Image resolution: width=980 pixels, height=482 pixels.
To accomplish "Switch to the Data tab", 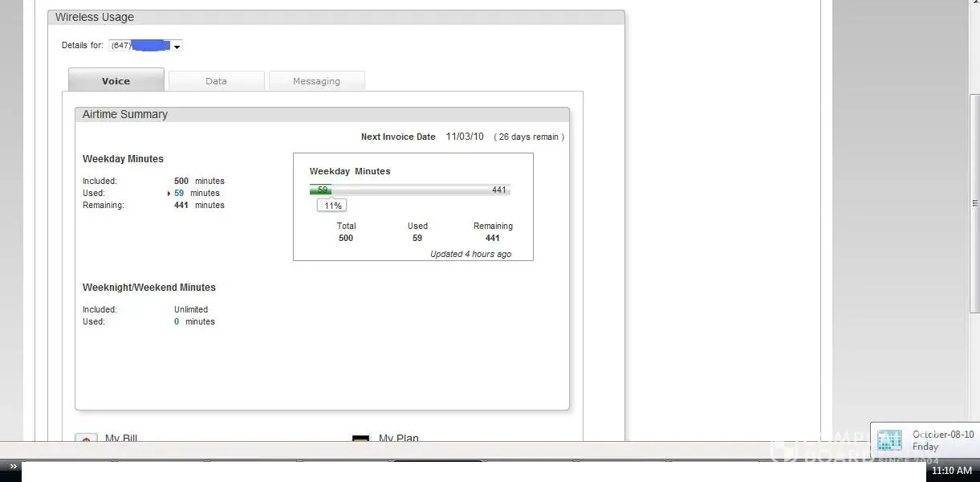I will click(x=216, y=80).
